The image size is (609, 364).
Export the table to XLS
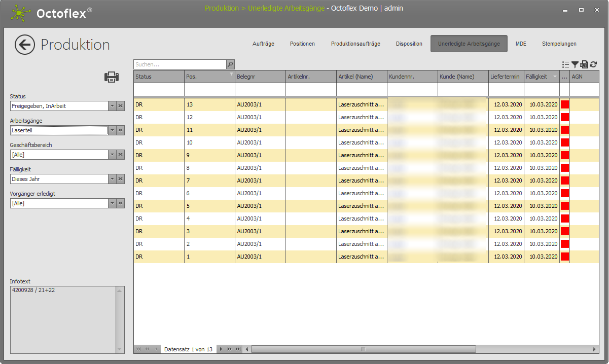tap(584, 64)
